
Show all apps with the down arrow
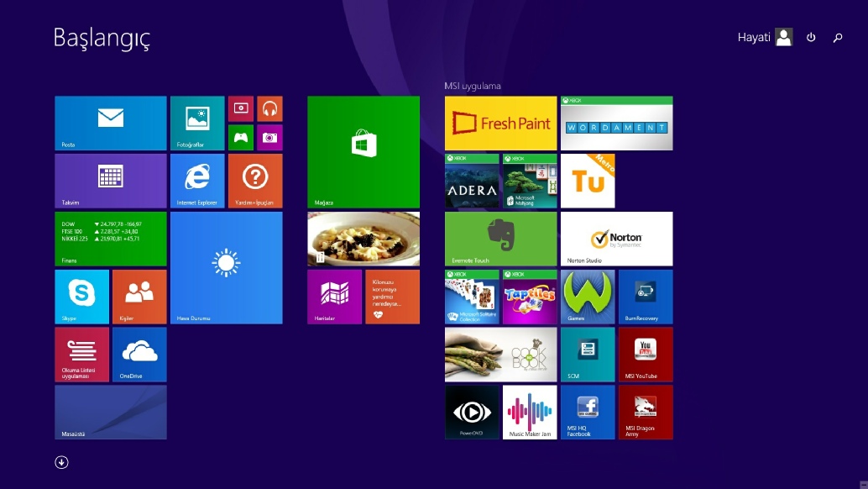(61, 462)
